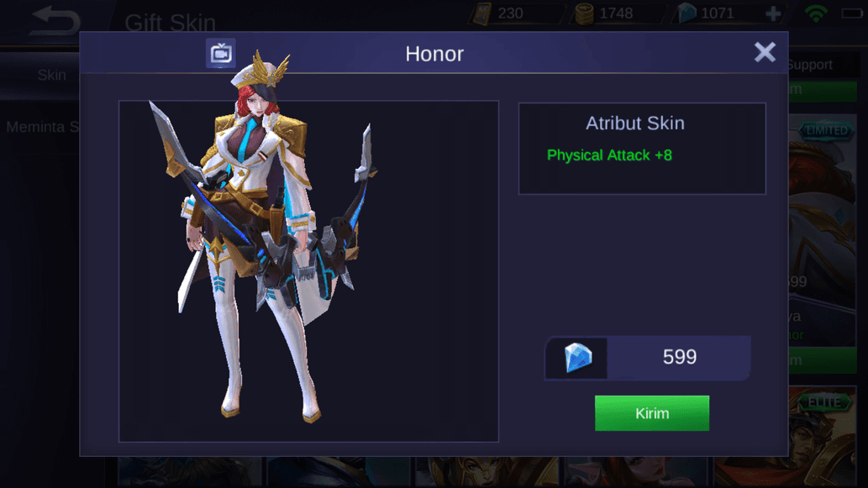
Task: Click the blue diamond price icon
Action: (x=577, y=358)
